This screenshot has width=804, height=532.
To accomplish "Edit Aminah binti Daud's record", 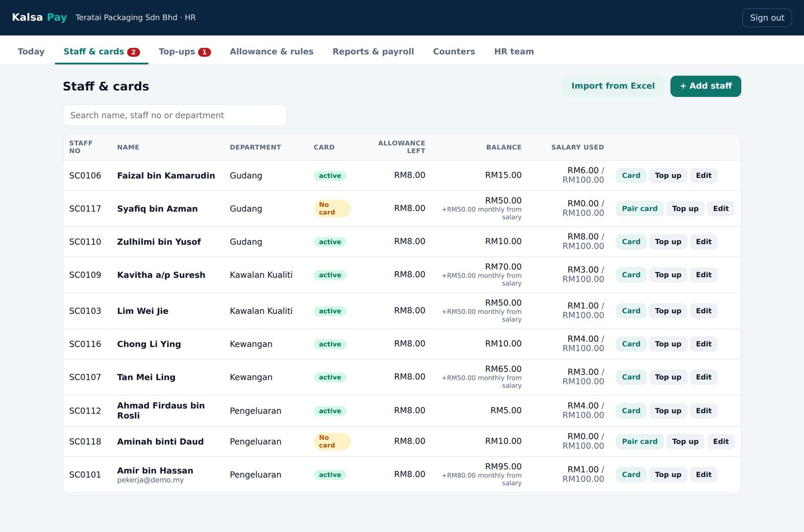I will point(720,442).
